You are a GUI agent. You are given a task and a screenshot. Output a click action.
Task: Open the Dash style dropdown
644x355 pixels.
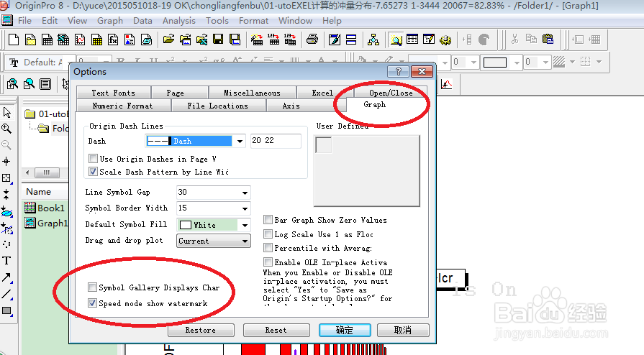[x=240, y=141]
